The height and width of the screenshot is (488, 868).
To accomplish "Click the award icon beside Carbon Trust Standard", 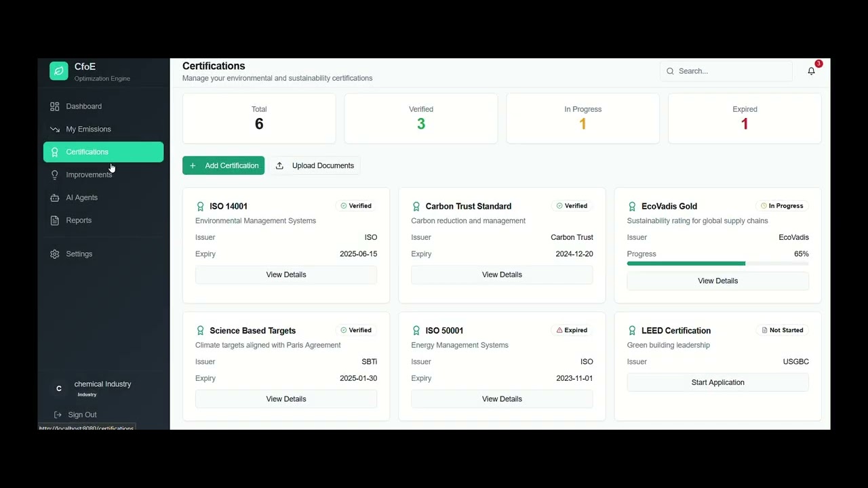I will (416, 206).
